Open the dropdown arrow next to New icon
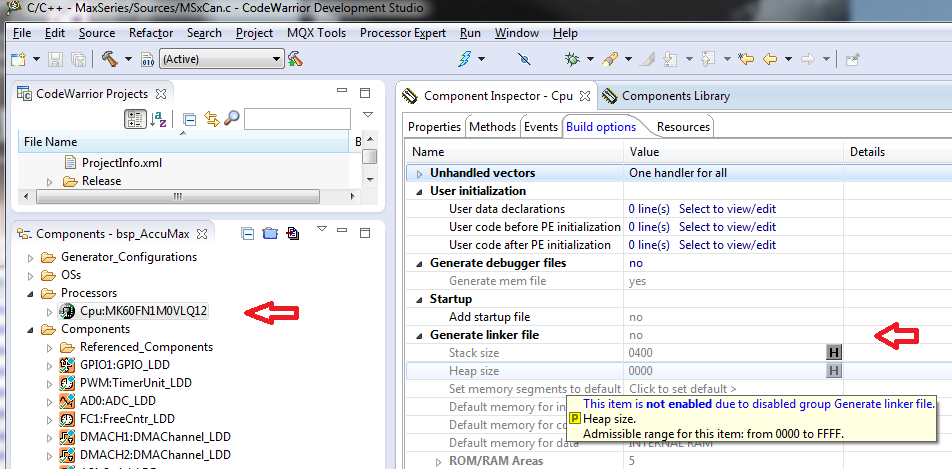The height and width of the screenshot is (469, 952). coord(36,59)
